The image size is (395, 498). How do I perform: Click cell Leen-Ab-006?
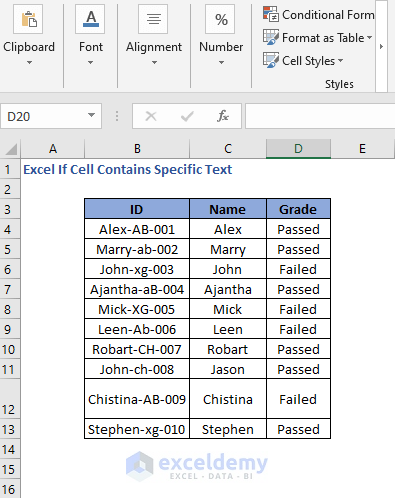click(137, 329)
